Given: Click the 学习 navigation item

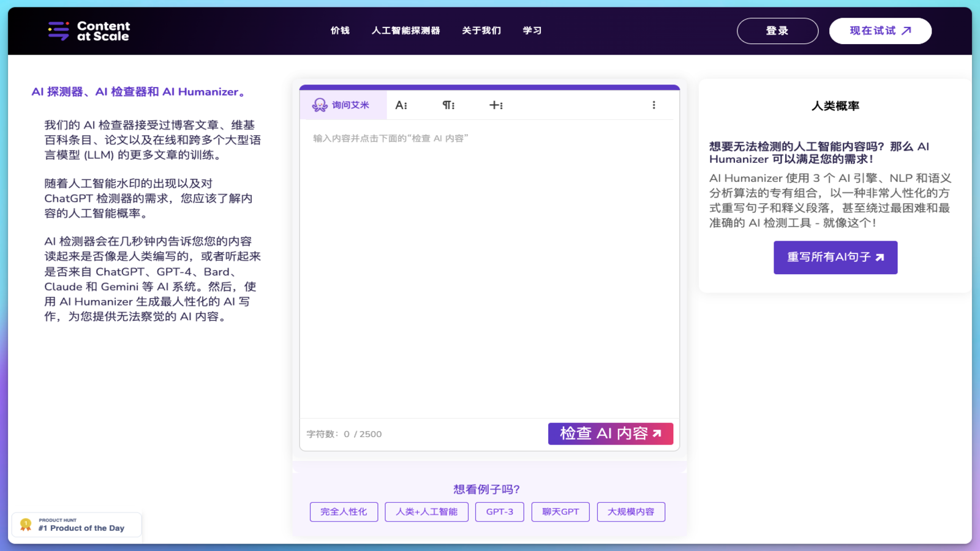Looking at the screenshot, I should click(532, 31).
